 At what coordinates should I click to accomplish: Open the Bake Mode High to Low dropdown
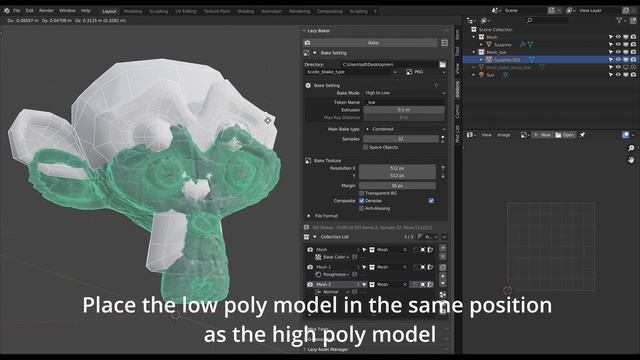(404, 93)
